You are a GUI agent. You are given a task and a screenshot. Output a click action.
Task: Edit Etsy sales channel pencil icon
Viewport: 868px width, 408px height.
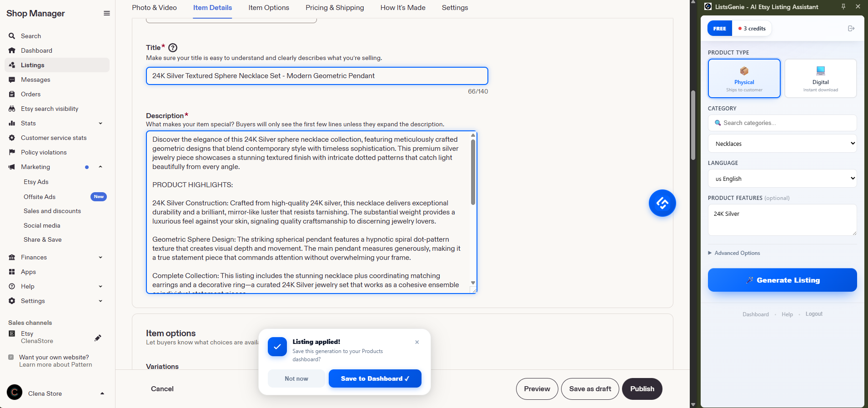[x=98, y=338]
